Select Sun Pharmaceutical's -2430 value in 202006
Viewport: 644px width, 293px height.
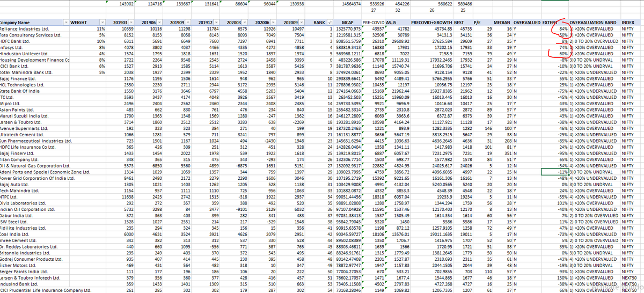(x=264, y=141)
